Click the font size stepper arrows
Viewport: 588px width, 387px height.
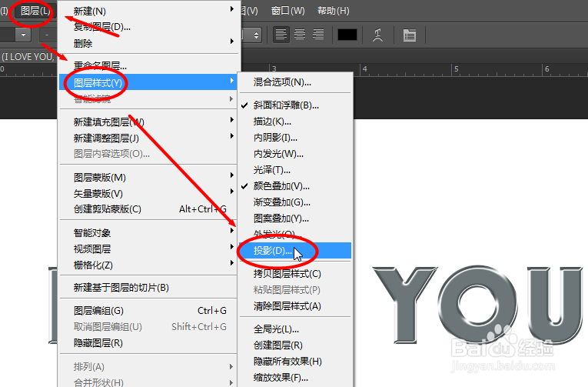[256, 35]
